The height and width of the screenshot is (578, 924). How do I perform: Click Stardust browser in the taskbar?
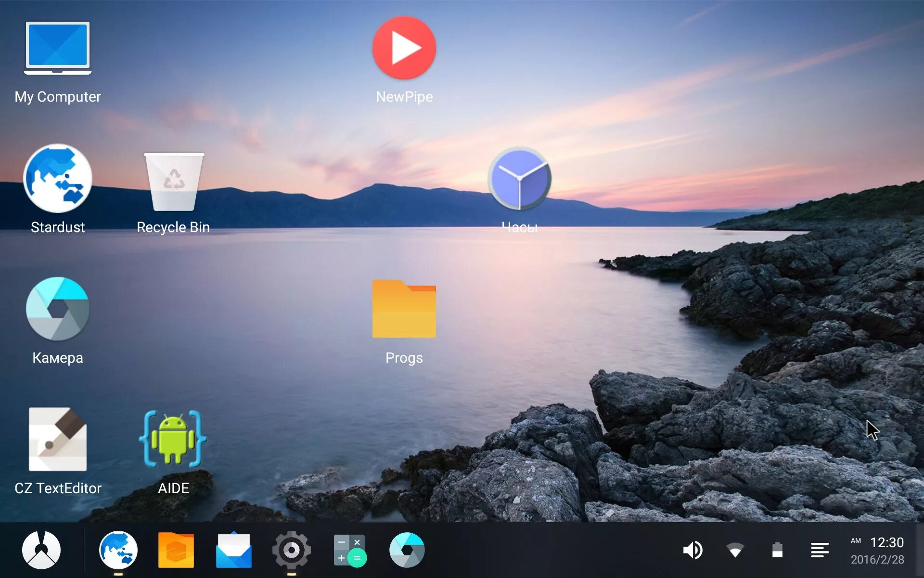(x=118, y=550)
